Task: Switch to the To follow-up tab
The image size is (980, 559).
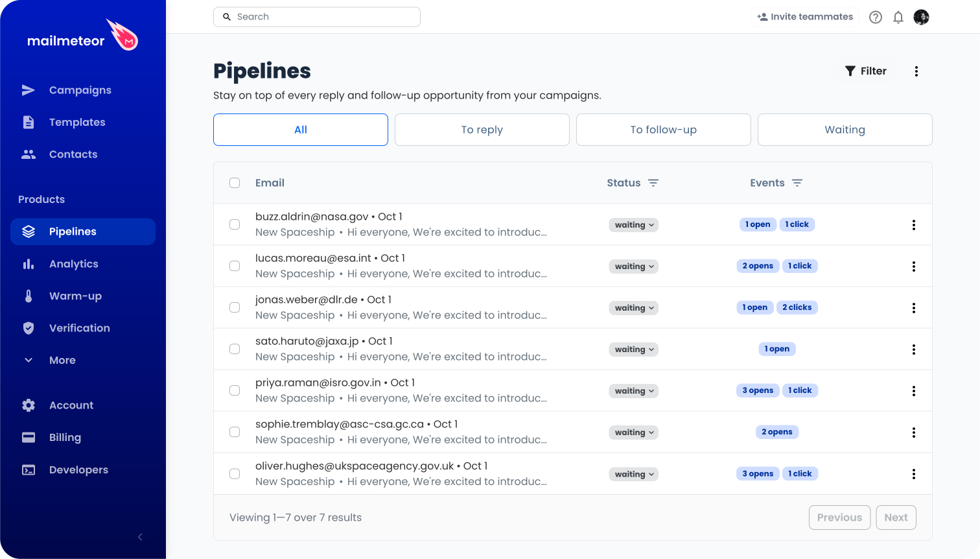Action: coord(664,130)
